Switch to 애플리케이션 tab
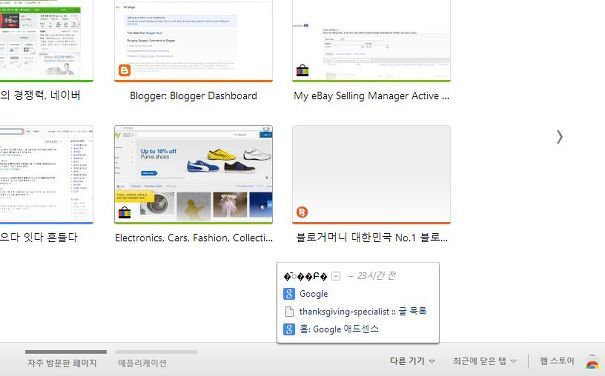Screen dimensions: 605x376 tap(142, 363)
